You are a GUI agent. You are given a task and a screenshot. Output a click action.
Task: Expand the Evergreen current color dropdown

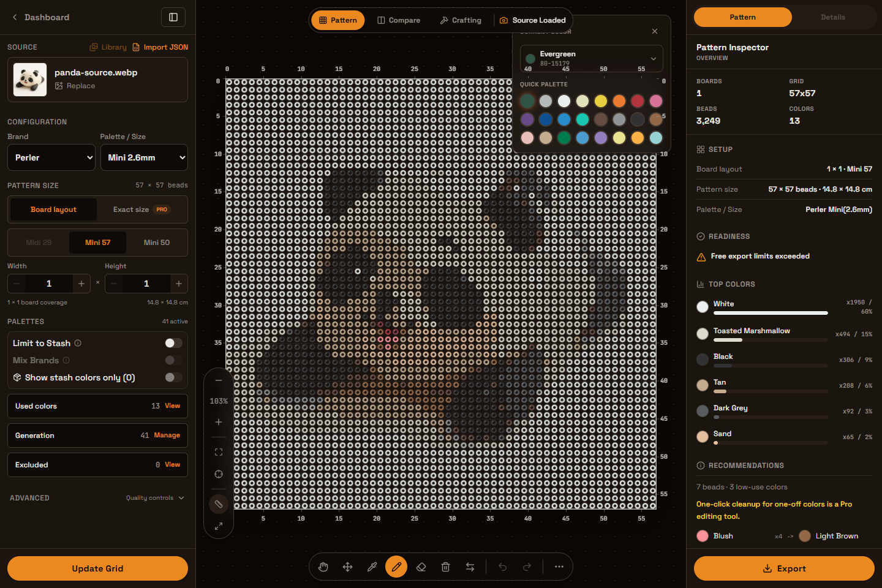click(592, 58)
